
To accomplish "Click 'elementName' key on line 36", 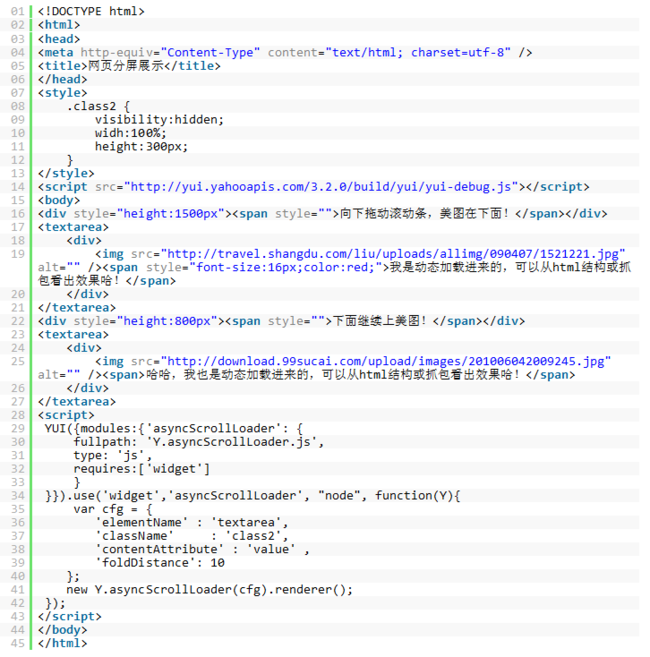I will pos(141,522).
